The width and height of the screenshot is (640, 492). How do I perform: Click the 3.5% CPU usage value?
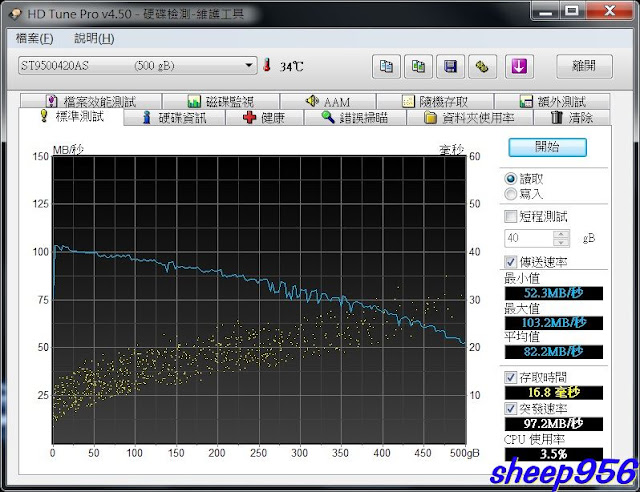point(553,454)
